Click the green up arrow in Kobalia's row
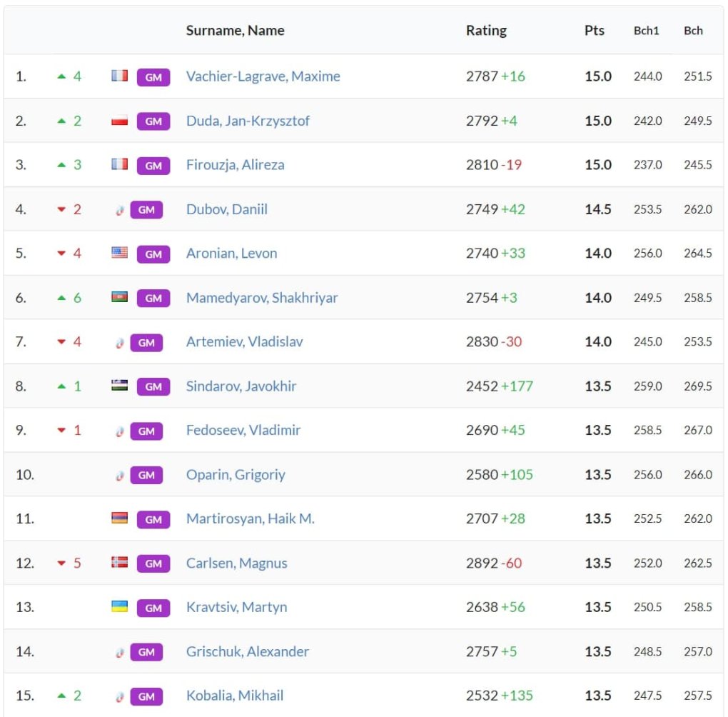Image resolution: width=728 pixels, height=717 pixels. click(x=61, y=696)
